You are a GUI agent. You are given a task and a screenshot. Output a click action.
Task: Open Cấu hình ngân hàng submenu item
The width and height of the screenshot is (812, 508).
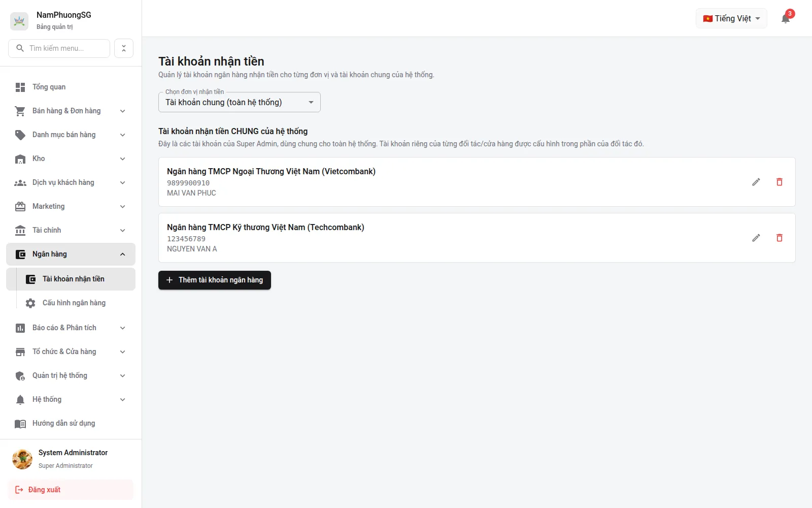click(76, 303)
